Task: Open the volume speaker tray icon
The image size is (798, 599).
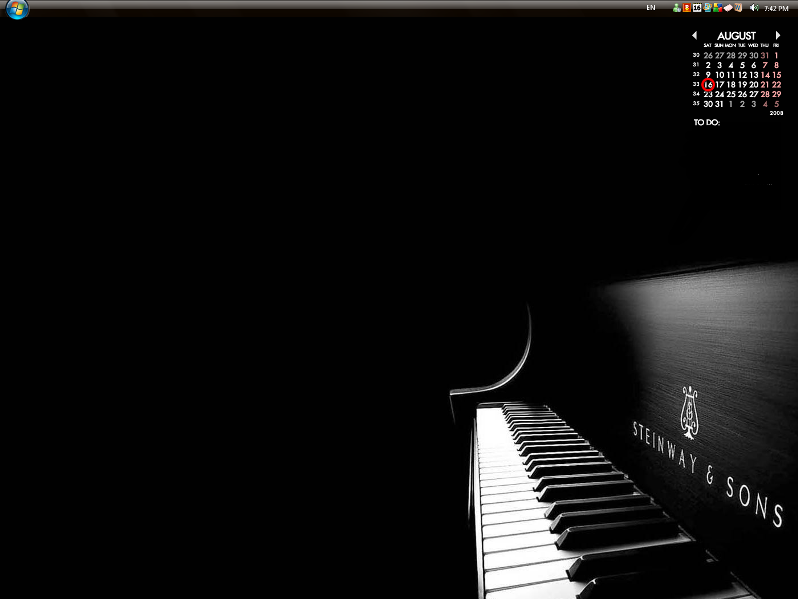Action: click(x=754, y=8)
